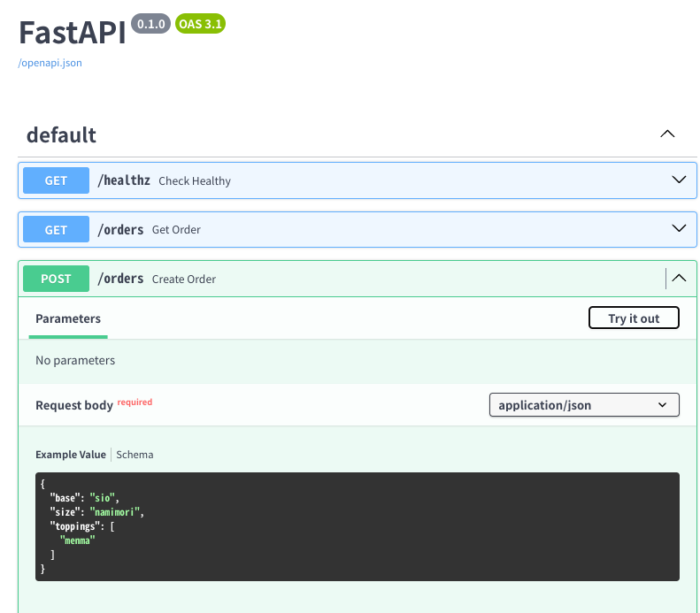
Task: Select the Example Value tab
Action: click(x=71, y=455)
